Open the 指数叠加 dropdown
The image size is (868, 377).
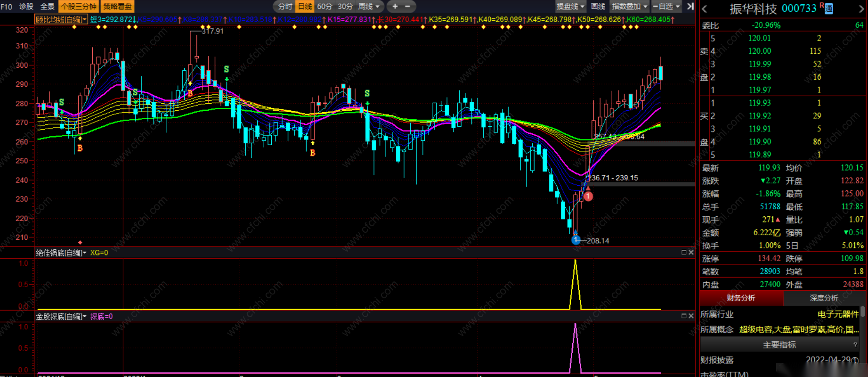(630, 6)
